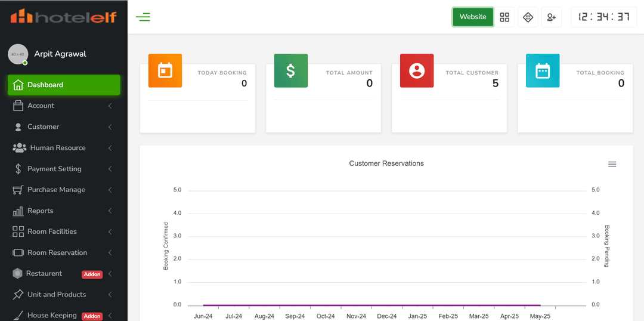Click the green Website button
Screen dimensions: 644x321
tap(473, 17)
